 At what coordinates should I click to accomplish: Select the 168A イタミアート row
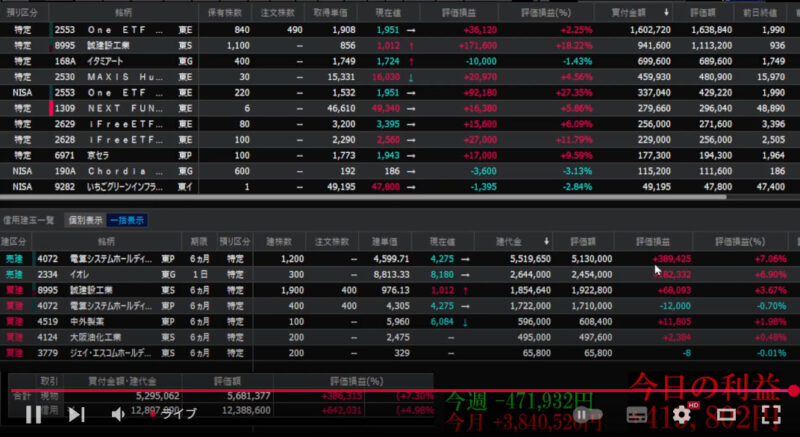tap(400, 61)
